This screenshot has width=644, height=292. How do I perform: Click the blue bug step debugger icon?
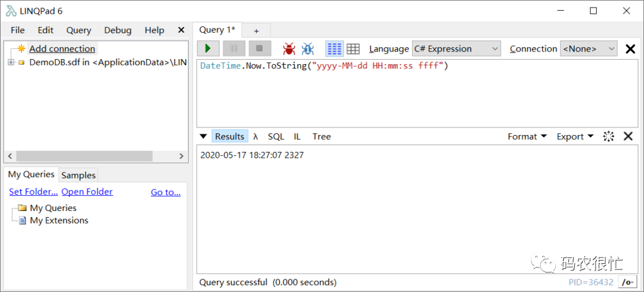[308, 49]
